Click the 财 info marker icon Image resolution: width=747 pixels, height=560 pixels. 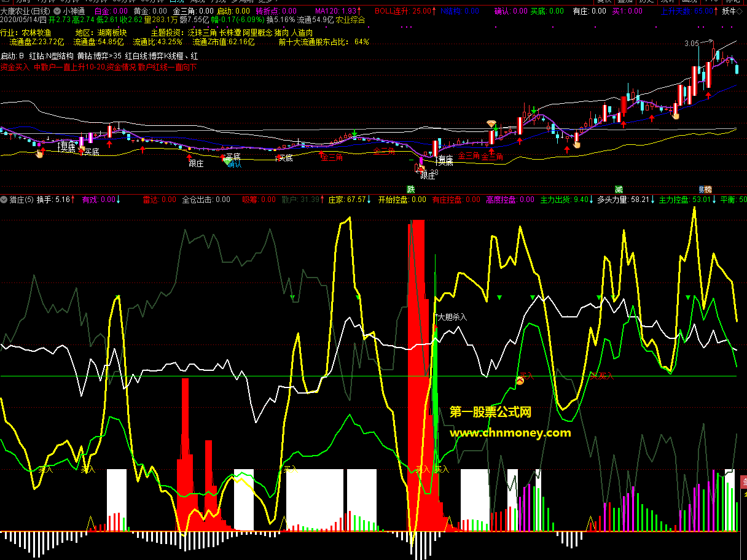[702, 189]
